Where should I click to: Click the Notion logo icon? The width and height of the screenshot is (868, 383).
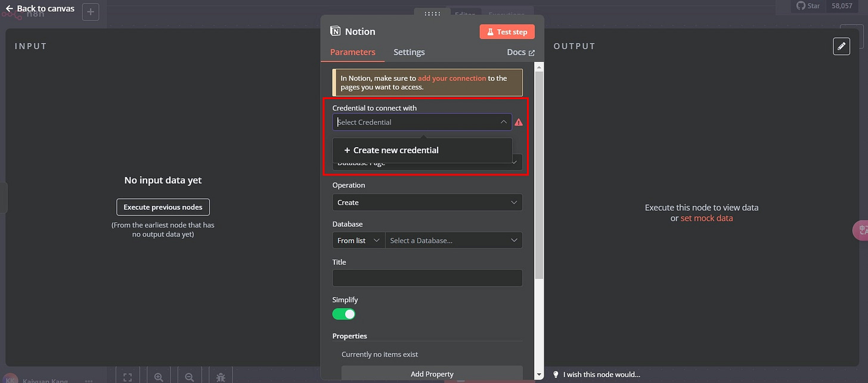(x=335, y=32)
